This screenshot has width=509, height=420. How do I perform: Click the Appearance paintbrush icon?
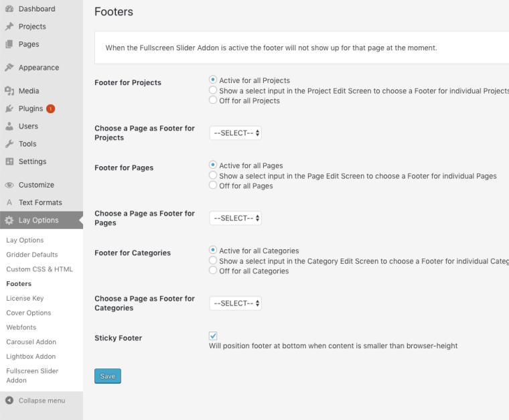pos(9,68)
